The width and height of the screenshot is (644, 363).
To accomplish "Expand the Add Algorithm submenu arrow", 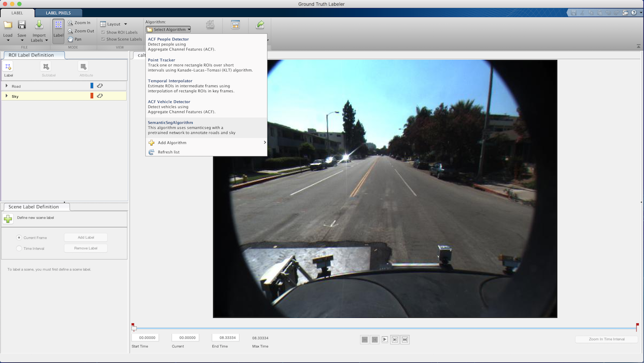I will click(x=265, y=142).
